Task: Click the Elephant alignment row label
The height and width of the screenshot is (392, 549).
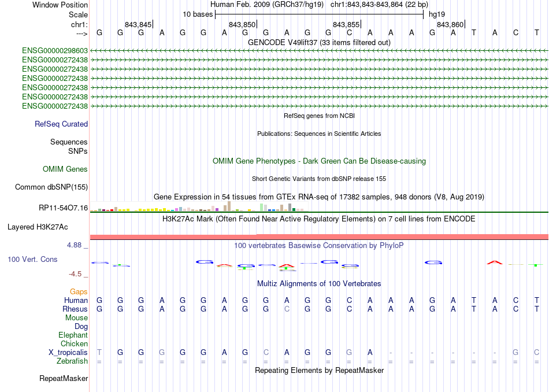Action: pyautogui.click(x=73, y=335)
